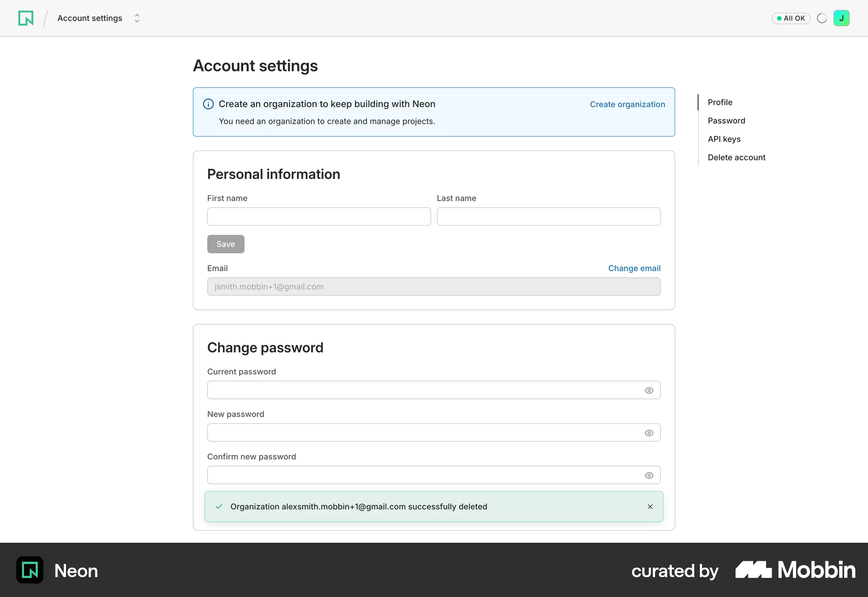Focus the First name input field
Screen dimensions: 868x597
coord(319,217)
